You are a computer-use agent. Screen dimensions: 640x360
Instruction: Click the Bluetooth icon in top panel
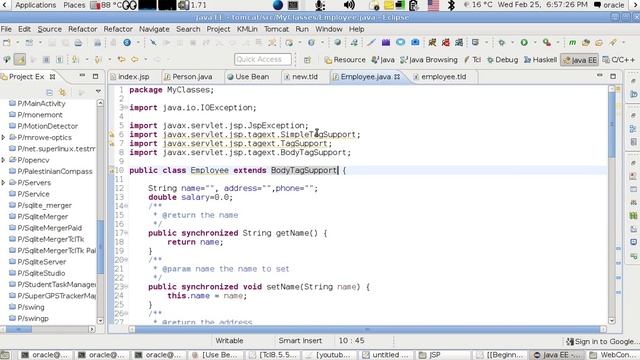pos(451,5)
